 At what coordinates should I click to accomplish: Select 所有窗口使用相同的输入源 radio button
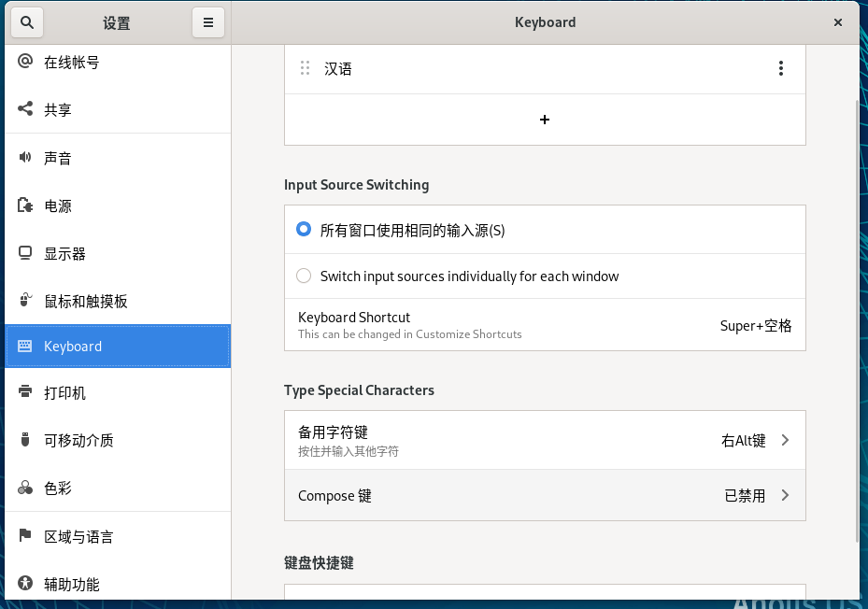click(304, 230)
